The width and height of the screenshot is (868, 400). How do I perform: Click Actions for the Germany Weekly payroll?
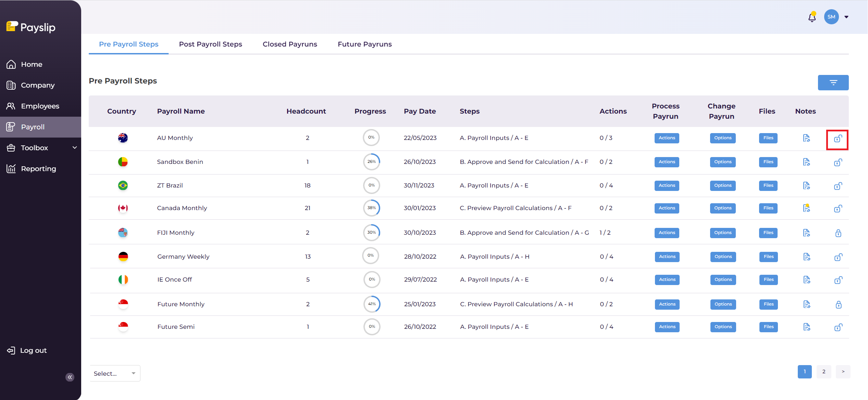coord(667,256)
